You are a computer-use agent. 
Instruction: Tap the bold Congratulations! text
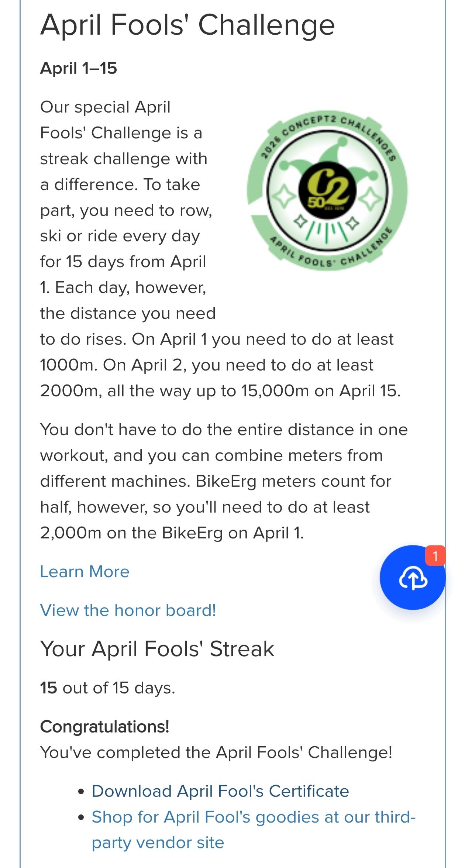104,727
